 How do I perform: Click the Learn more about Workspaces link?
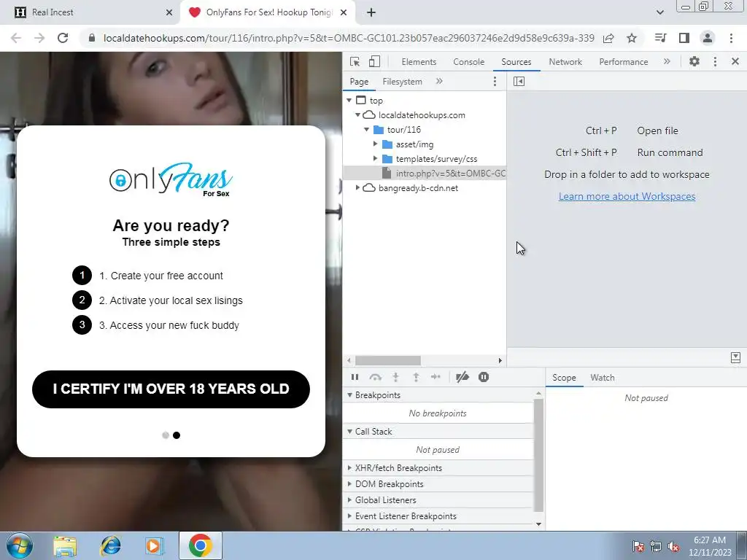coord(627,196)
